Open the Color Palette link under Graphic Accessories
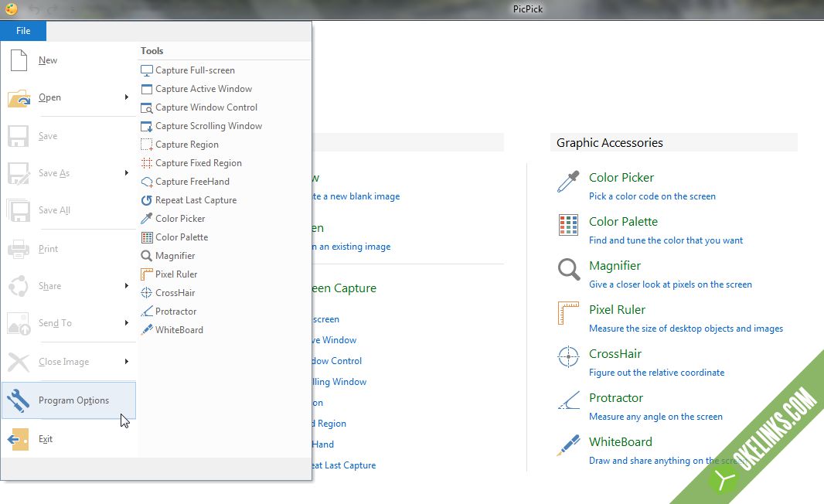824x504 pixels. (623, 222)
